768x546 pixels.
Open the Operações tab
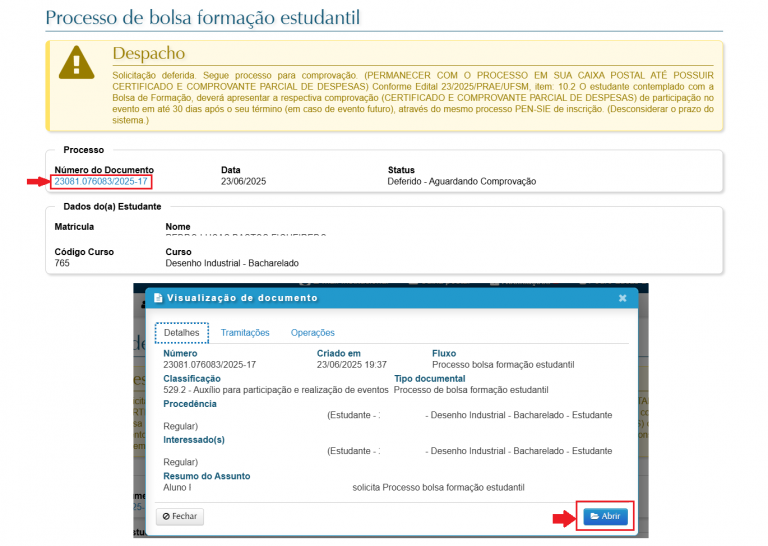coord(312,332)
